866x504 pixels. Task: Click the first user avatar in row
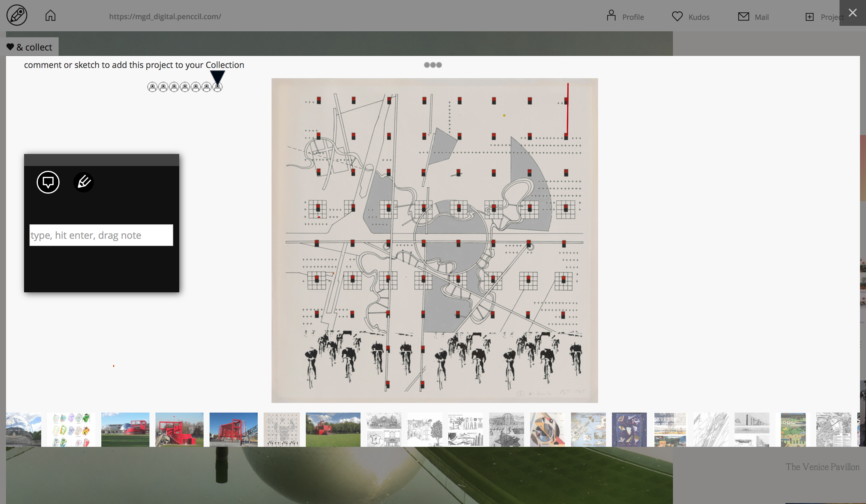pyautogui.click(x=152, y=87)
